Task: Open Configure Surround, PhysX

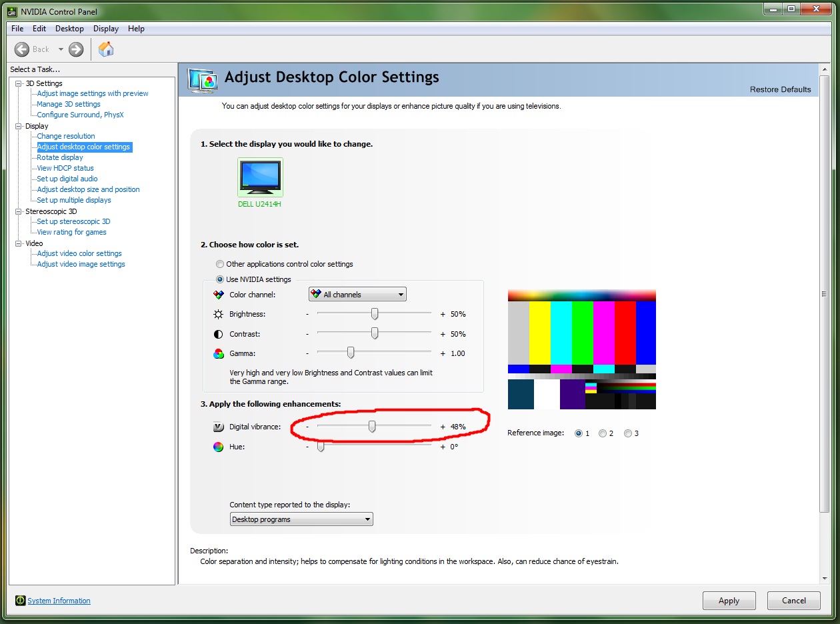Action: 80,115
